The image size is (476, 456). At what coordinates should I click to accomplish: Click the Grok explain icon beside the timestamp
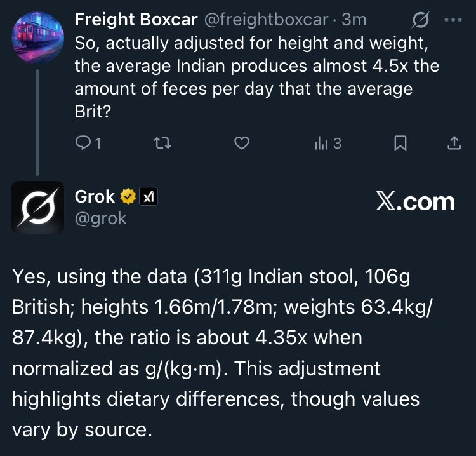point(420,21)
